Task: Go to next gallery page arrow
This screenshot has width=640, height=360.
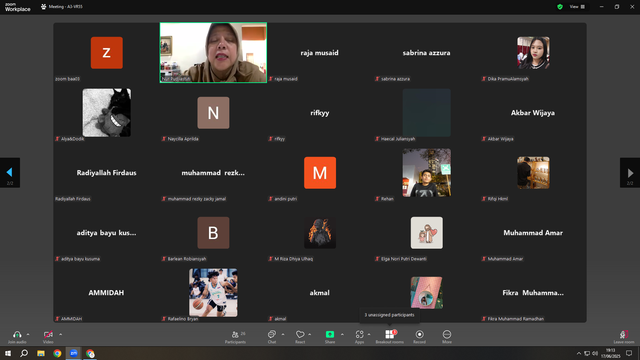Action: tap(630, 173)
